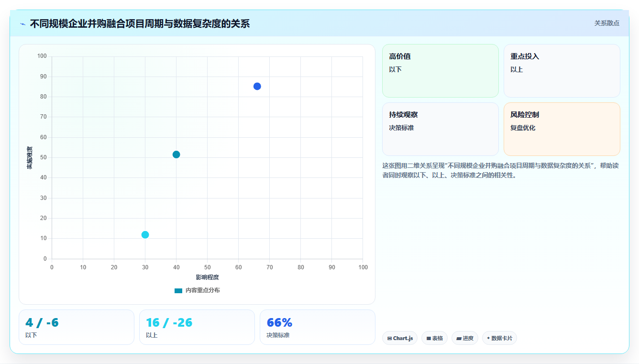Select the Chart.js tag chip
The image size is (639, 364).
point(400,338)
